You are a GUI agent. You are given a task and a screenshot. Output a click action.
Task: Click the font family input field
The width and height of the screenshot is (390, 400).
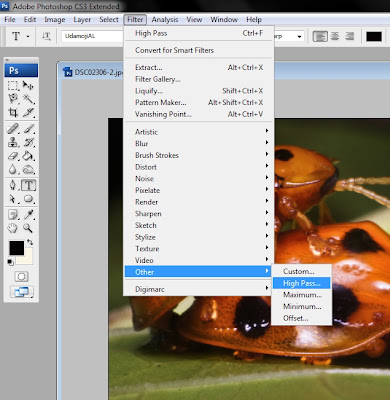click(92, 36)
